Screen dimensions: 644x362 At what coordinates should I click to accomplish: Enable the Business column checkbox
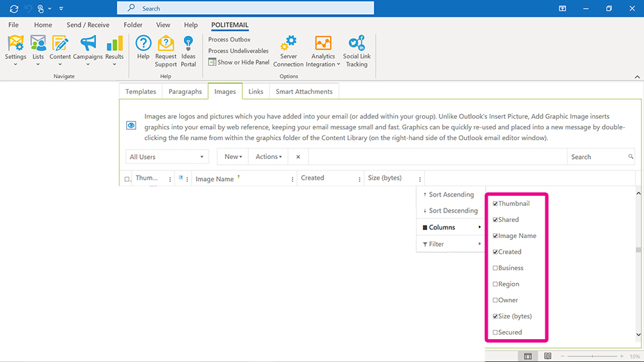[495, 268]
